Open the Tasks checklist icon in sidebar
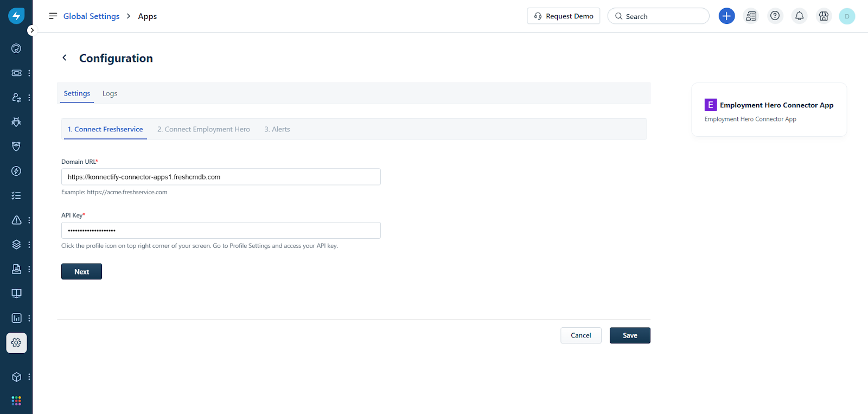 click(16, 195)
